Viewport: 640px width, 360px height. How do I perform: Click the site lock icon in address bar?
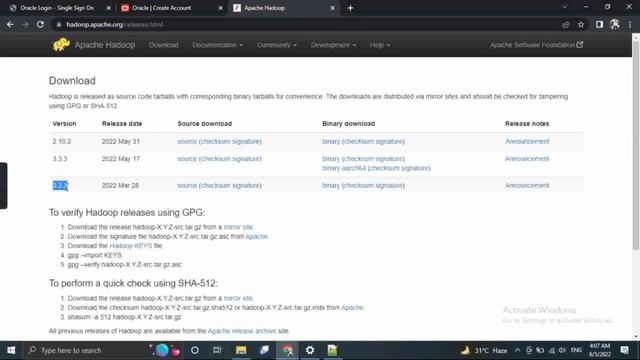[59, 24]
